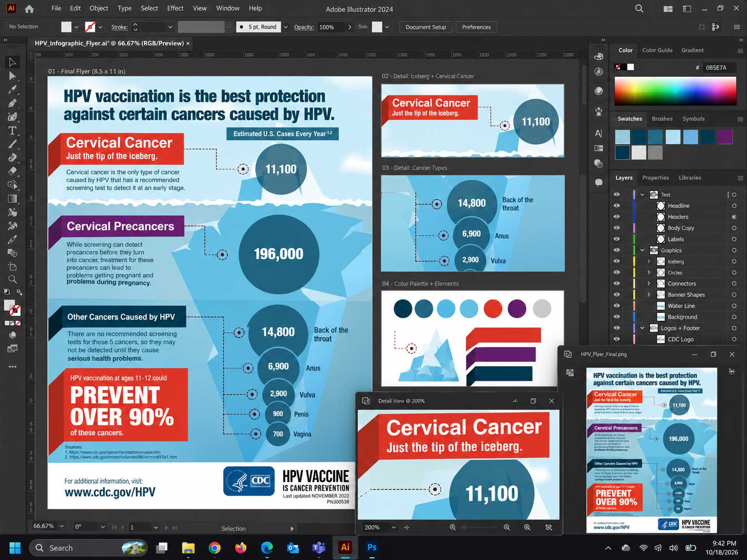Select the purple swatch in Swatches
The width and height of the screenshot is (747, 560).
coord(725,137)
